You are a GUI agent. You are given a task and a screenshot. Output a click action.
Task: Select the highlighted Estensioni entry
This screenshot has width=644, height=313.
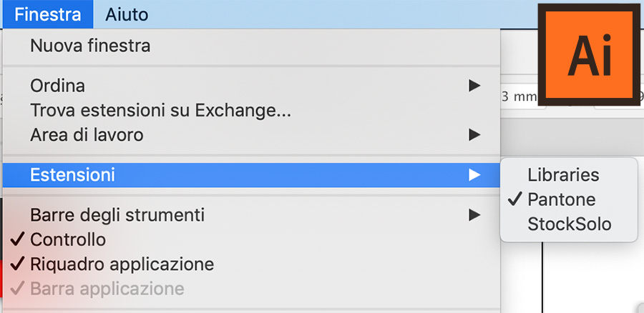(251, 175)
